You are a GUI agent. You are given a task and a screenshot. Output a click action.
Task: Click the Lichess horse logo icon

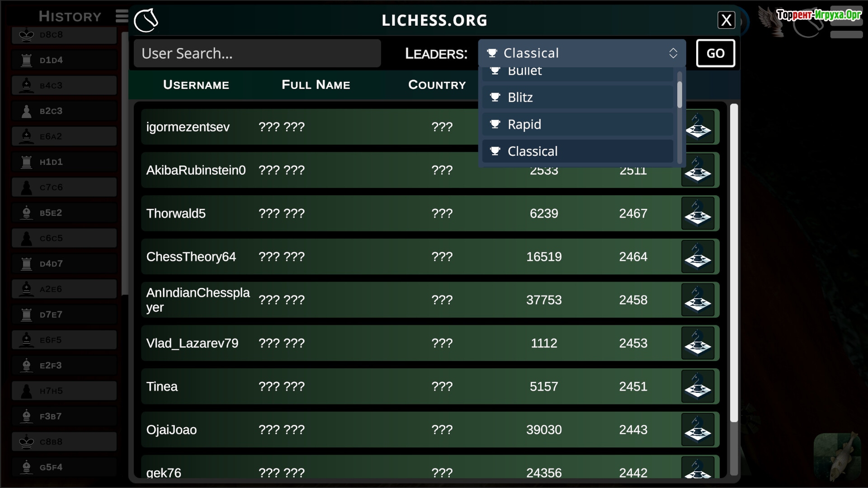(x=146, y=20)
